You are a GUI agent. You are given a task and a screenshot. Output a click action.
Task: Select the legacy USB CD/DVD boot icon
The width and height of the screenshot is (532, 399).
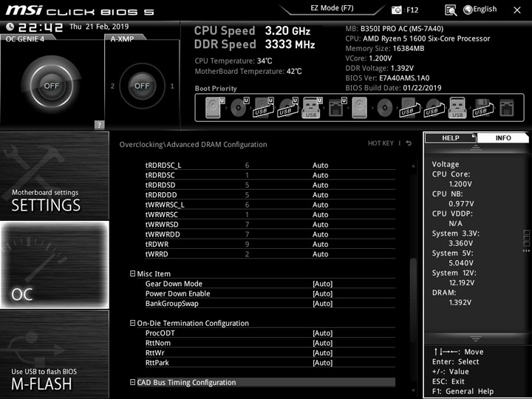434,108
